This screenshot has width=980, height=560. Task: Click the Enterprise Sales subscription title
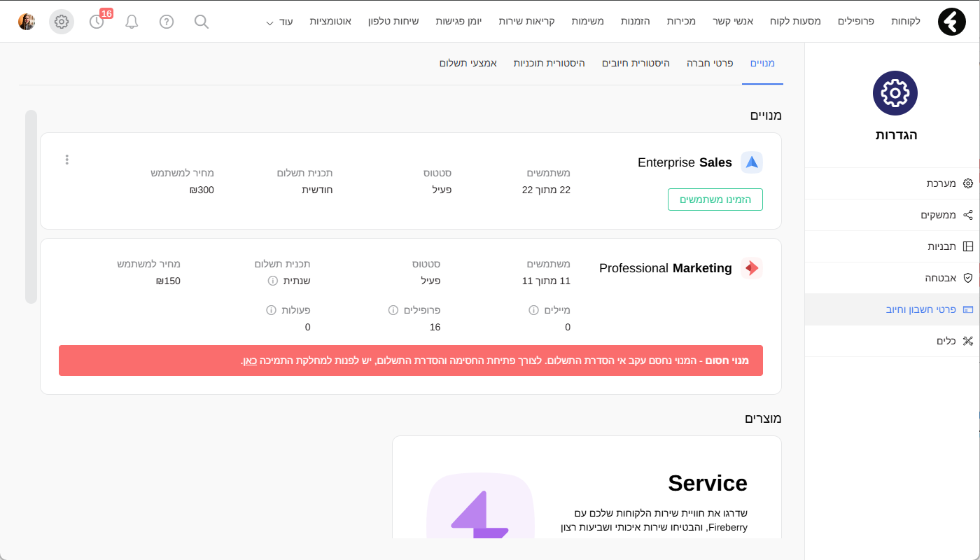(685, 162)
